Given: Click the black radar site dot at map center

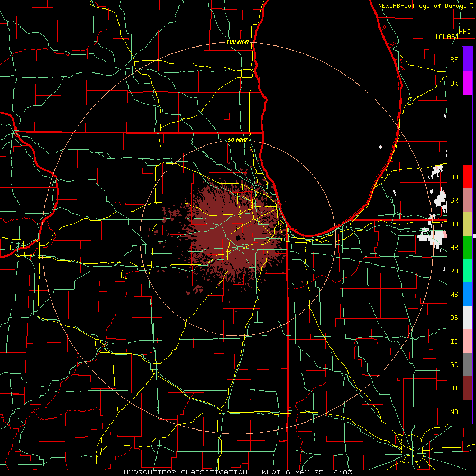Looking at the screenshot, I should 238,238.
